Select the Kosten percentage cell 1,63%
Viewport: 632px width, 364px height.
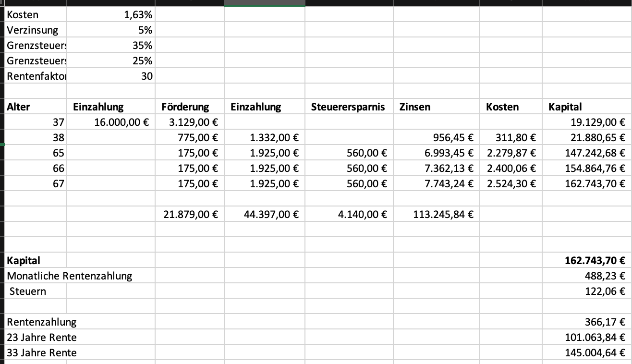pyautogui.click(x=111, y=15)
